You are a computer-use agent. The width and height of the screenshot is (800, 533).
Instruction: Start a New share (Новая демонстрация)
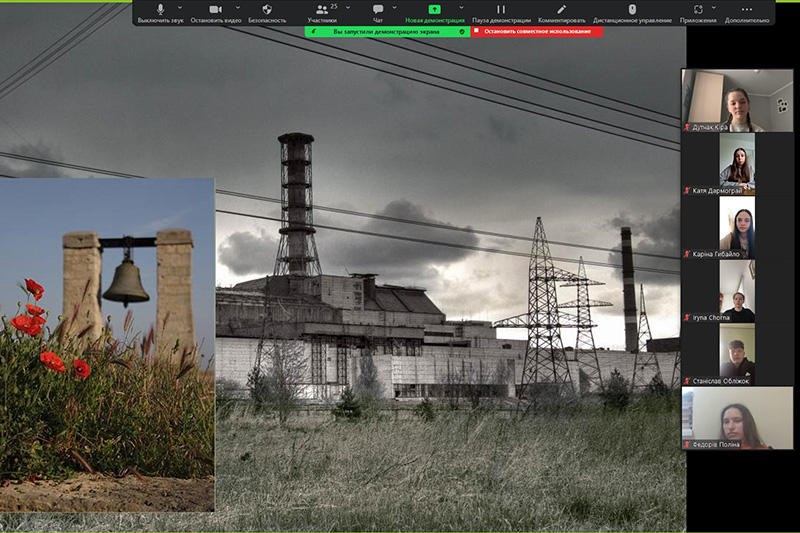pyautogui.click(x=434, y=10)
